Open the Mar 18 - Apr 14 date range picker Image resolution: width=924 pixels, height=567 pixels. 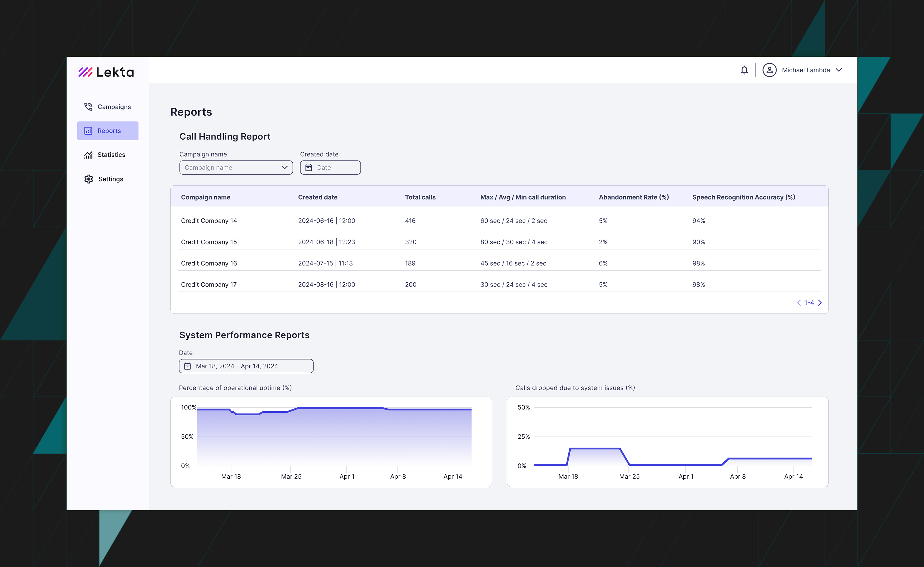pos(246,366)
